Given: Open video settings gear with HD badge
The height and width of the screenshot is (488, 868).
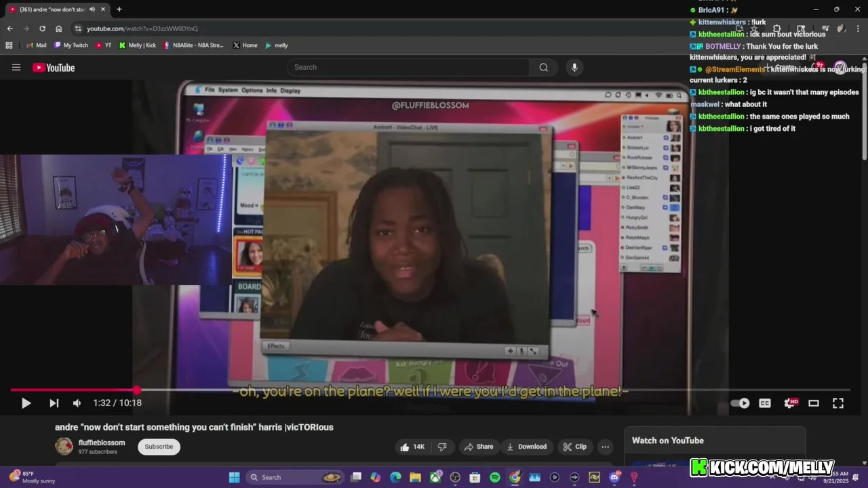Looking at the screenshot, I should [x=790, y=403].
